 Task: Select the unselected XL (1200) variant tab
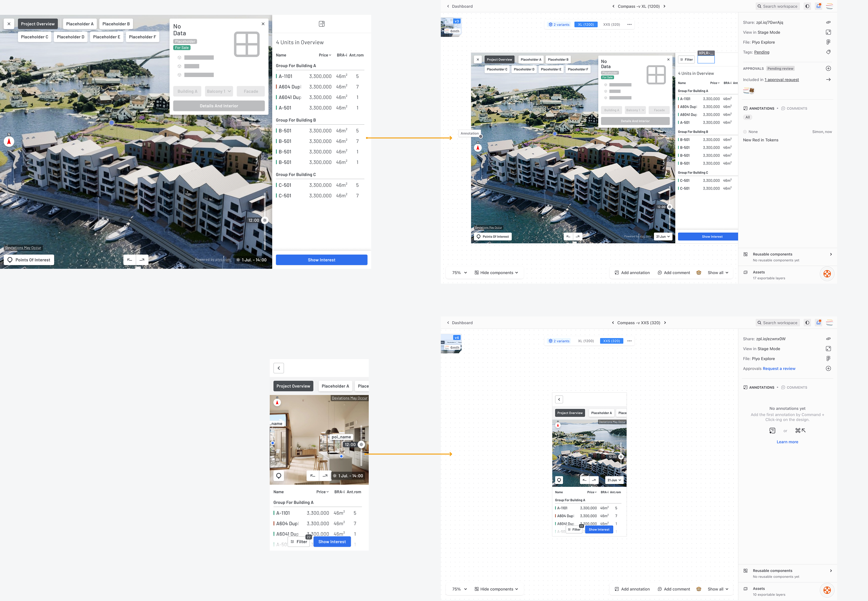tap(586, 341)
